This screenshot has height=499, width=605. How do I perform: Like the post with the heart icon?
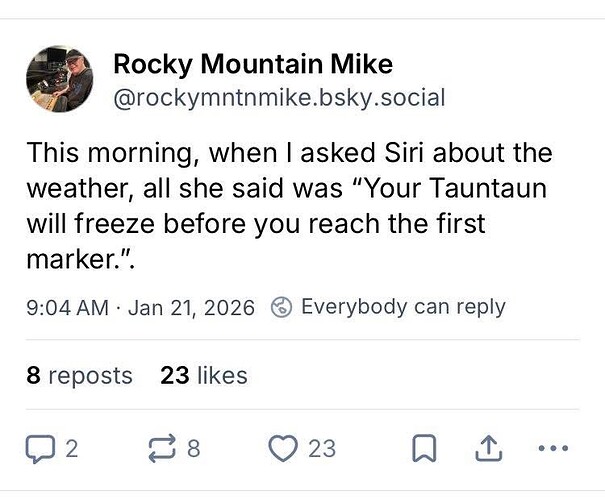[x=283, y=449]
